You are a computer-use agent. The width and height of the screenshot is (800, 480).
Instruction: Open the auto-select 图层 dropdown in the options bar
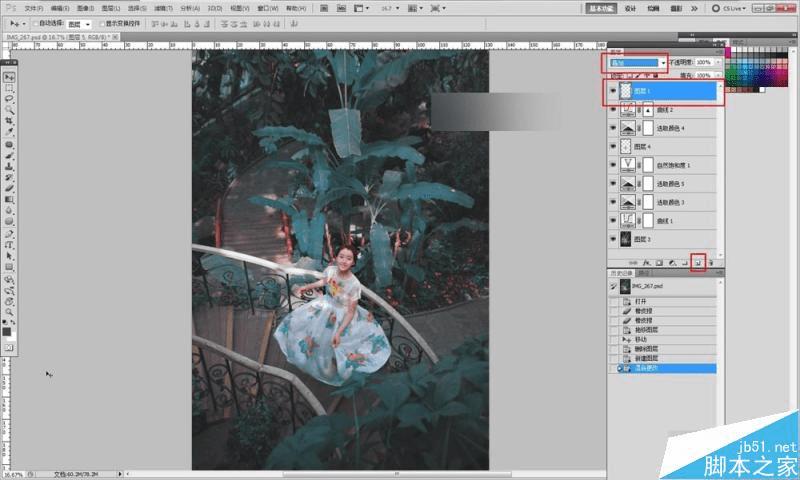point(78,23)
